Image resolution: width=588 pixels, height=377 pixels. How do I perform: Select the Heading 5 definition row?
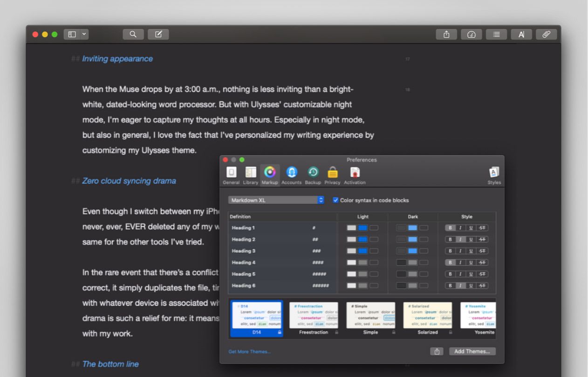pyautogui.click(x=362, y=274)
